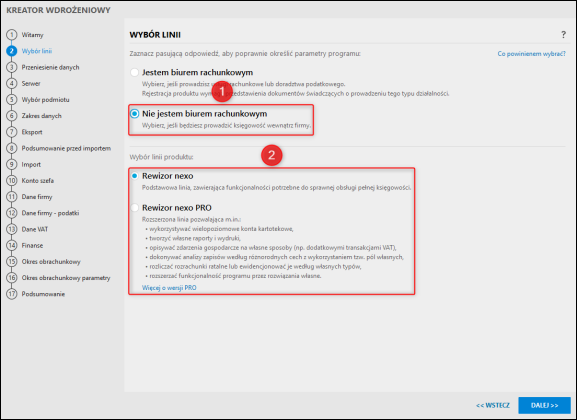Click 'Rozszerzona linia pozwalająca m.in.:' text
This screenshot has width=577, height=420.
coord(191,219)
